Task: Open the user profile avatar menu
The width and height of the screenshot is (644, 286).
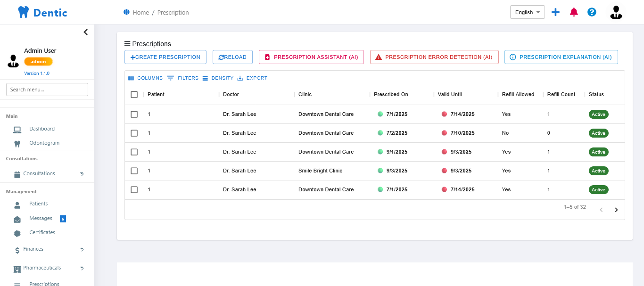Action: click(x=616, y=12)
